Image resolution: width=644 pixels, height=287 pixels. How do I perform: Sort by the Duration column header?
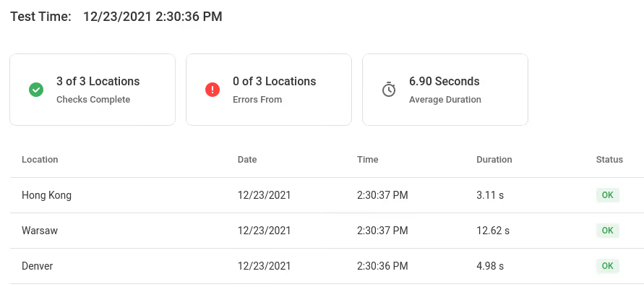point(494,159)
